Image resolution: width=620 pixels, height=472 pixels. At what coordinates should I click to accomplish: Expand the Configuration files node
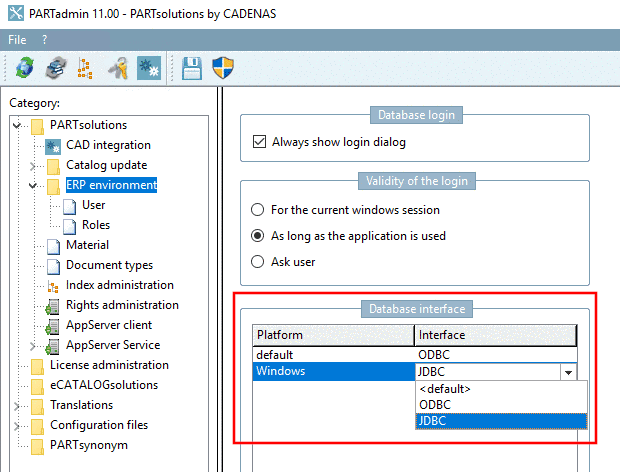point(16,426)
